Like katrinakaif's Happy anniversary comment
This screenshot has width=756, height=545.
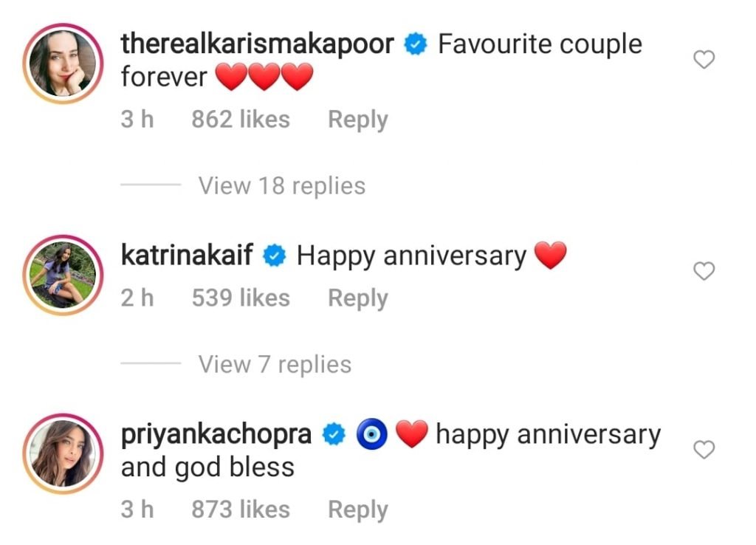point(704,271)
